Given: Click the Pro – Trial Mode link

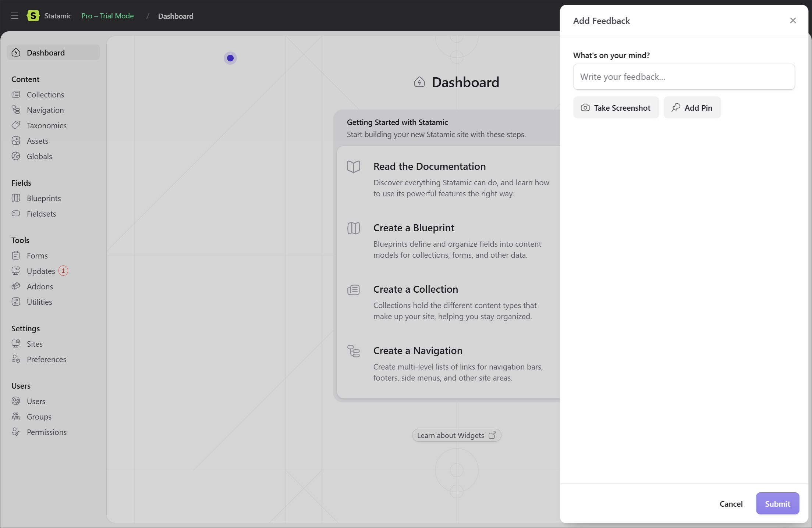Looking at the screenshot, I should pyautogui.click(x=107, y=16).
